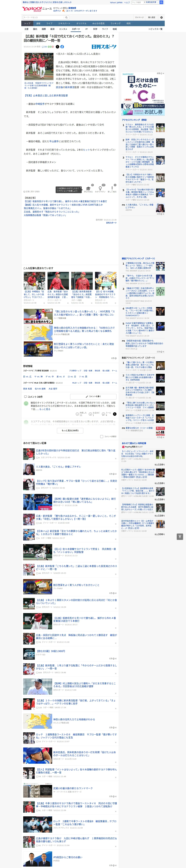The height and width of the screenshot is (868, 186).
Task: Open the MLBトップ link
Action: pyautogui.click(x=77, y=383)
